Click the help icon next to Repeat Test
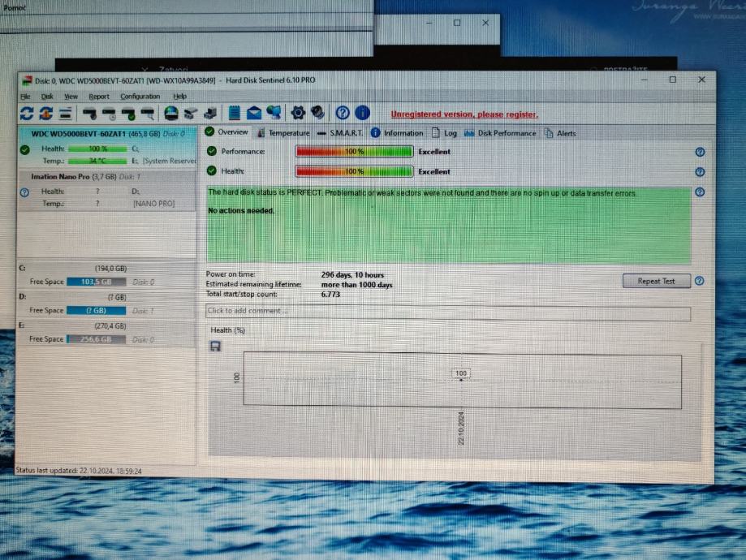This screenshot has width=746, height=560. coord(700,281)
